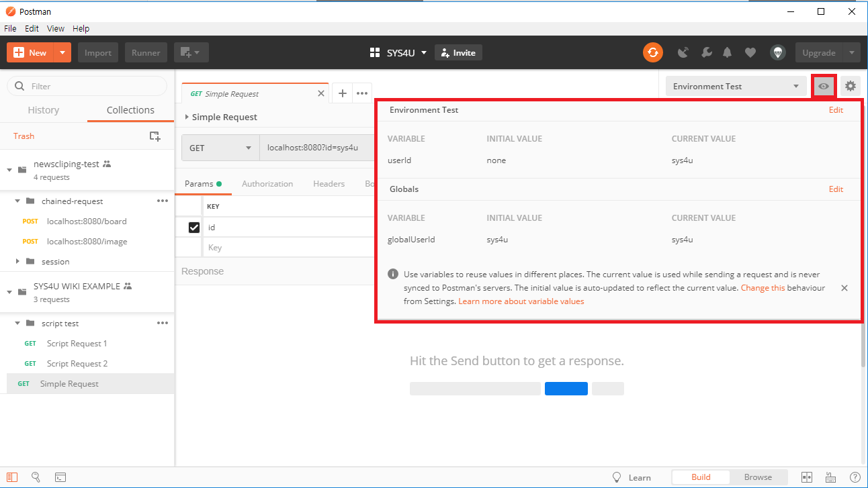Select the Collections tab

(x=131, y=110)
